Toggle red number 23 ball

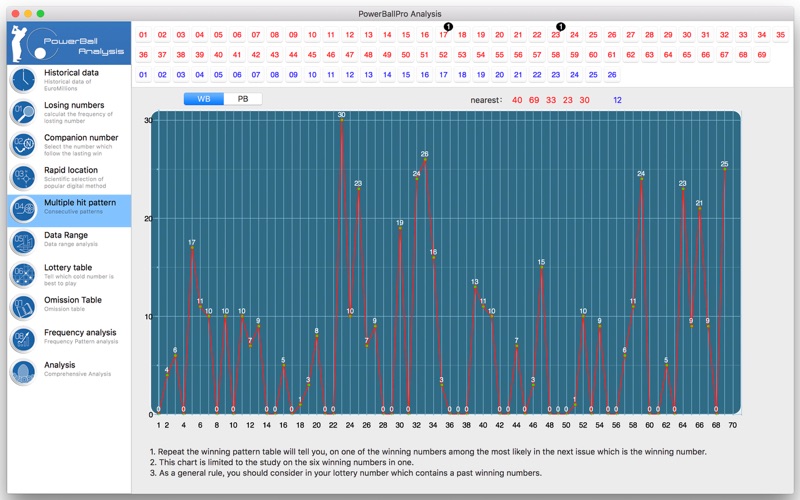click(556, 35)
